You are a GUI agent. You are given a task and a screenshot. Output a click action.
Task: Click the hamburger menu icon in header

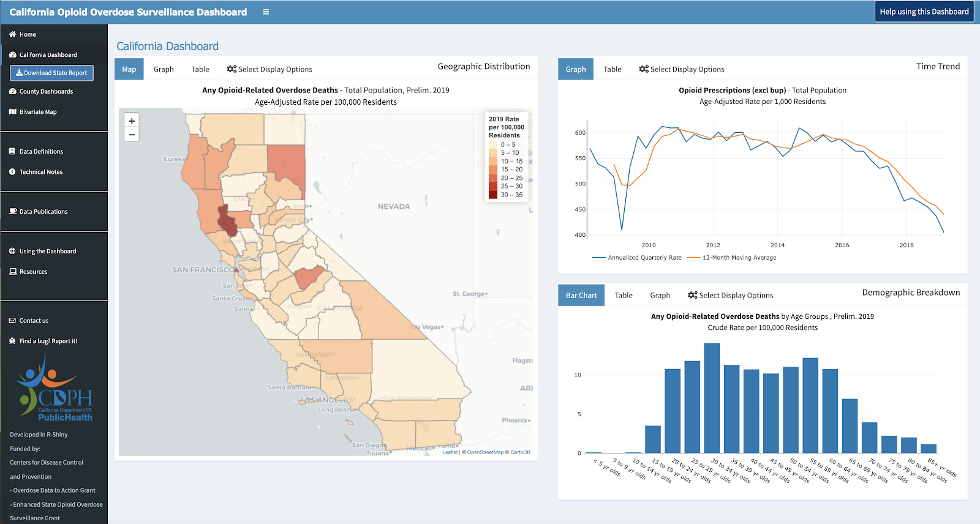coord(266,12)
